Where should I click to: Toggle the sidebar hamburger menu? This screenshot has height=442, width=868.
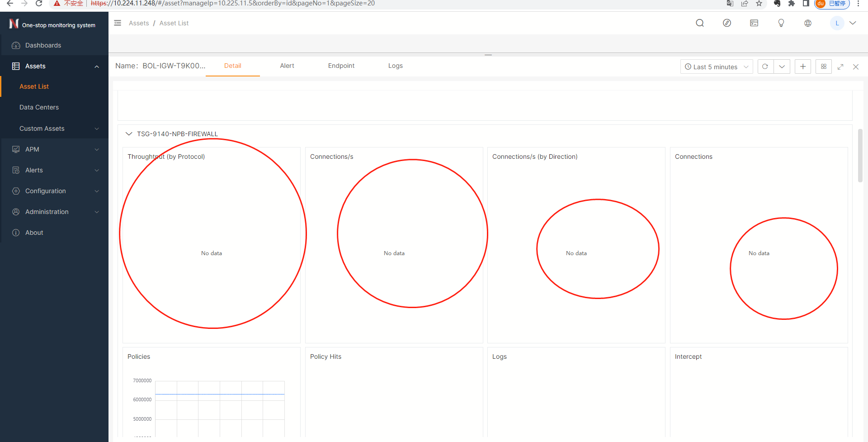click(x=118, y=23)
